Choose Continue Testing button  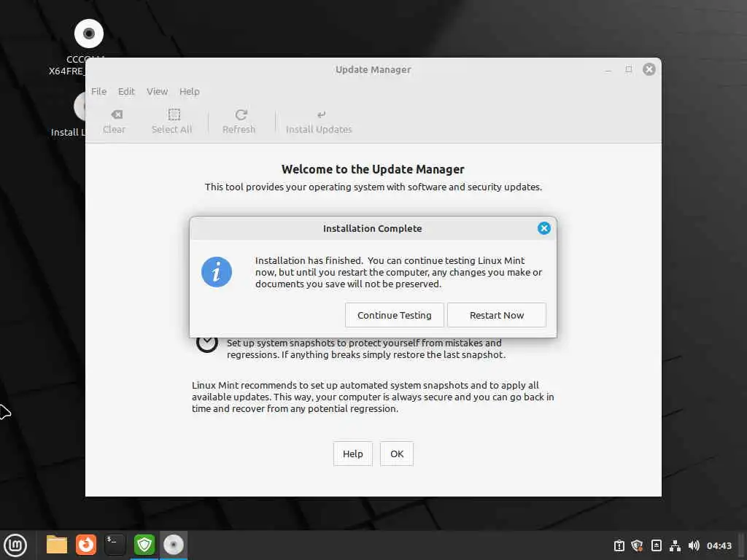tap(394, 315)
